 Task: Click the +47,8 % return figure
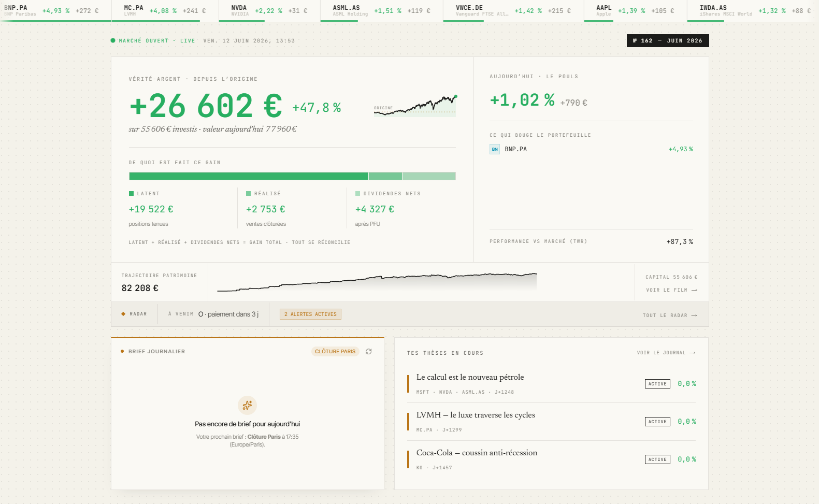317,108
